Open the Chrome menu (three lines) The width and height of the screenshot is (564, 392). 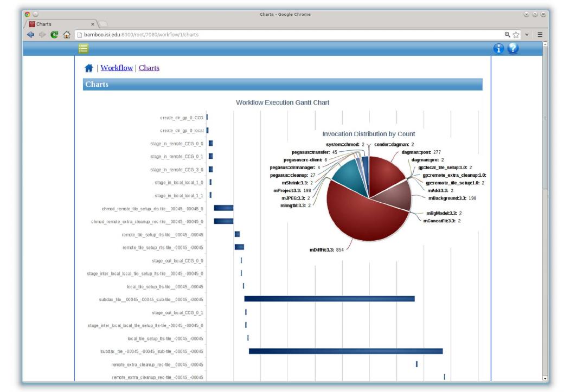540,35
